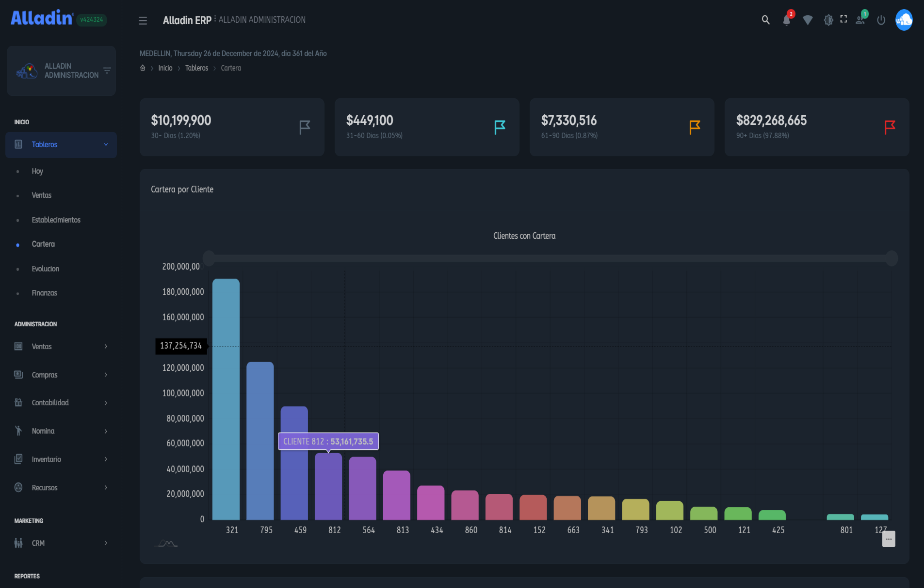Click the $7,330,516 amount

(569, 121)
